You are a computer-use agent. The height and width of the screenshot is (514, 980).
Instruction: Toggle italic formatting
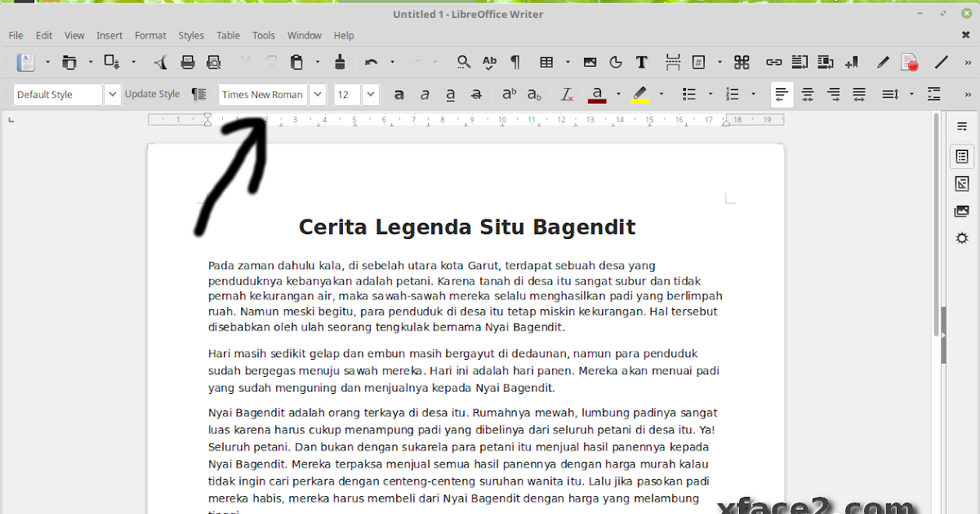pos(425,94)
